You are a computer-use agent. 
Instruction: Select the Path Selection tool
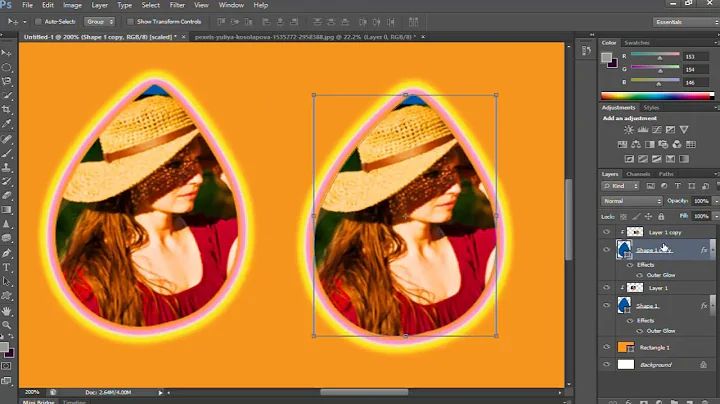pyautogui.click(x=6, y=281)
